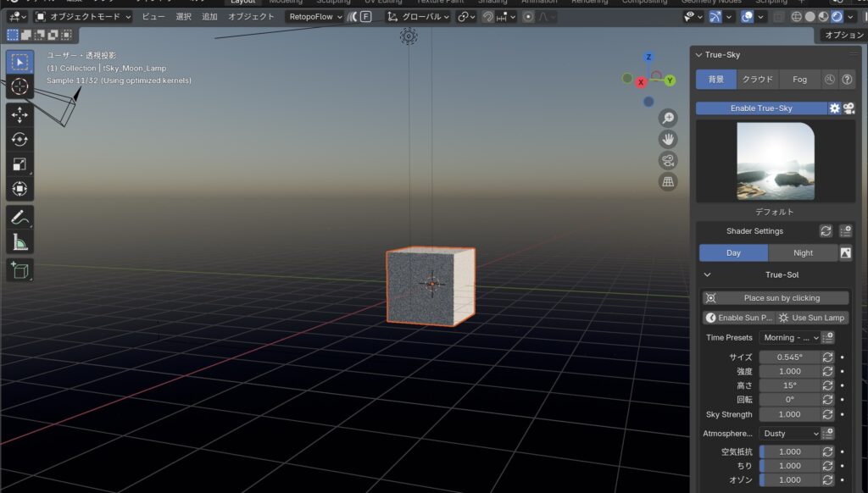Click the RetopoFlow F icon button

tap(366, 17)
